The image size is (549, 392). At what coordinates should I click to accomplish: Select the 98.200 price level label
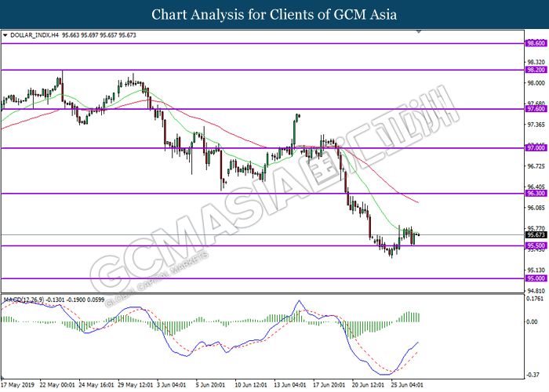536,70
